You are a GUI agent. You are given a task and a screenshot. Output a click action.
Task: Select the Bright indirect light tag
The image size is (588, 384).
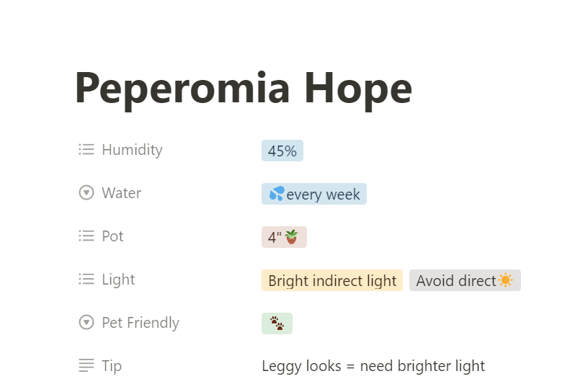click(x=332, y=281)
